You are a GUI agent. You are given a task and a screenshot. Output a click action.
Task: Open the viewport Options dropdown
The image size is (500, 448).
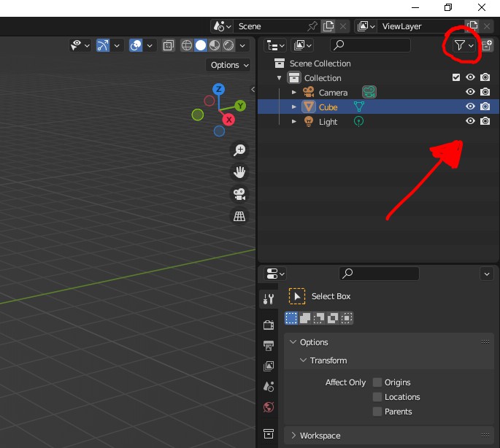pos(228,65)
